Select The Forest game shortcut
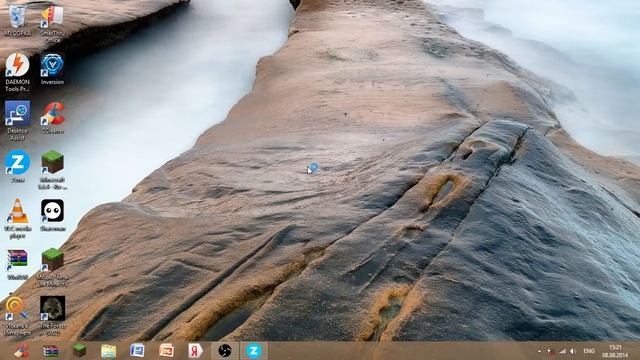Screen dimensions: 640x360 tap(52, 316)
